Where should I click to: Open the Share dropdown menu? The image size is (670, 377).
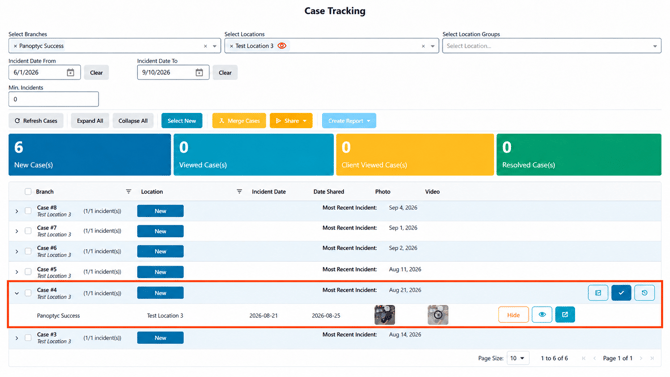pyautogui.click(x=291, y=121)
